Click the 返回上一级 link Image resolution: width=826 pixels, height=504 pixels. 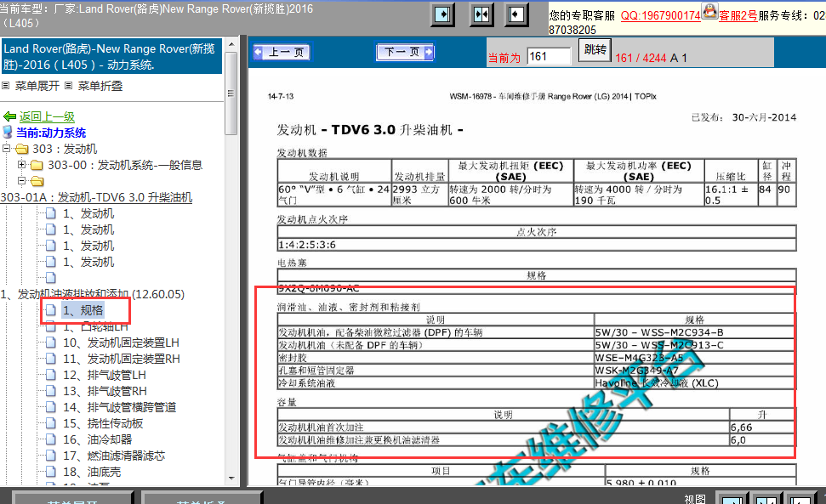(47, 116)
